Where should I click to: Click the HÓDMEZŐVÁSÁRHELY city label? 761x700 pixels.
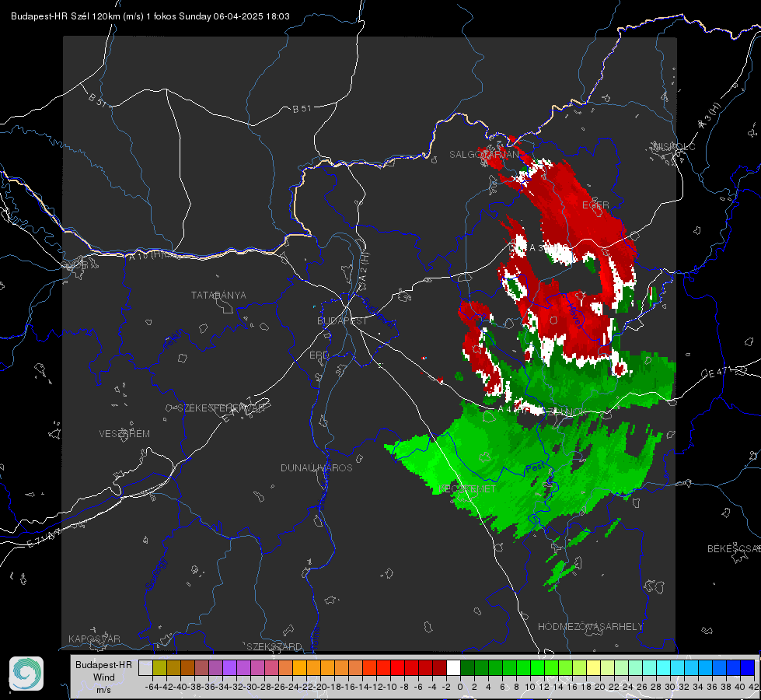[590, 627]
